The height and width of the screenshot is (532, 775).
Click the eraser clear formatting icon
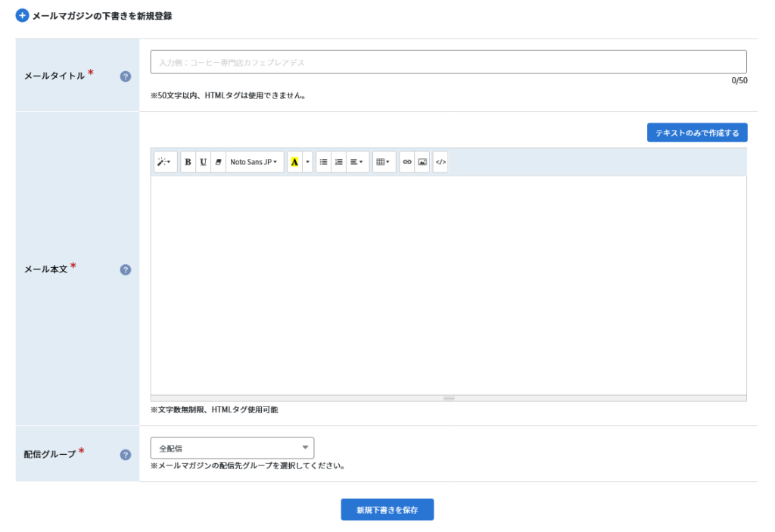click(218, 162)
